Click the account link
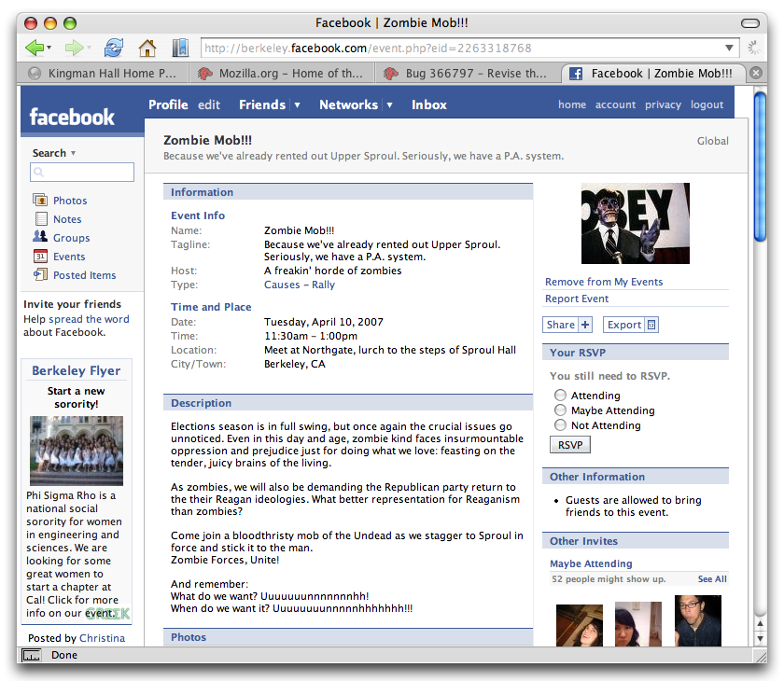This screenshot has height=681, width=784. pos(615,104)
